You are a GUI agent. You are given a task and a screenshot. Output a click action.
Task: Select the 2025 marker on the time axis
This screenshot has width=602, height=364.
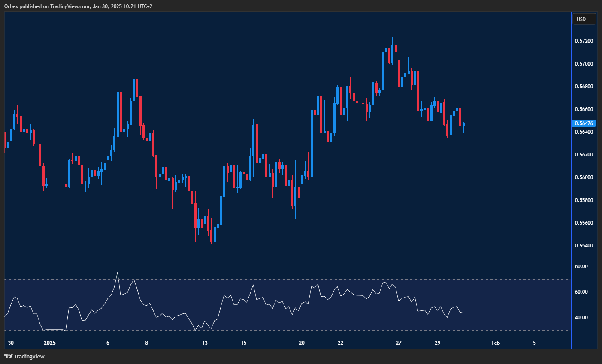tap(50, 343)
